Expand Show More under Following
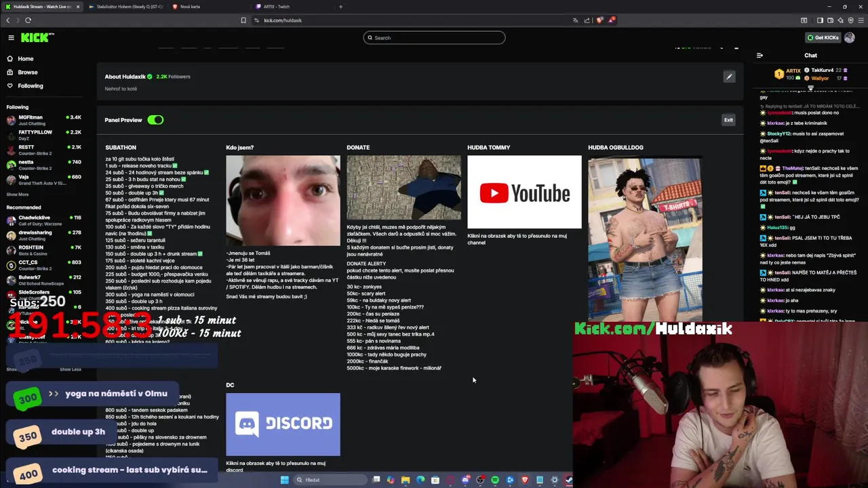This screenshot has height=488, width=868. pyautogui.click(x=18, y=195)
